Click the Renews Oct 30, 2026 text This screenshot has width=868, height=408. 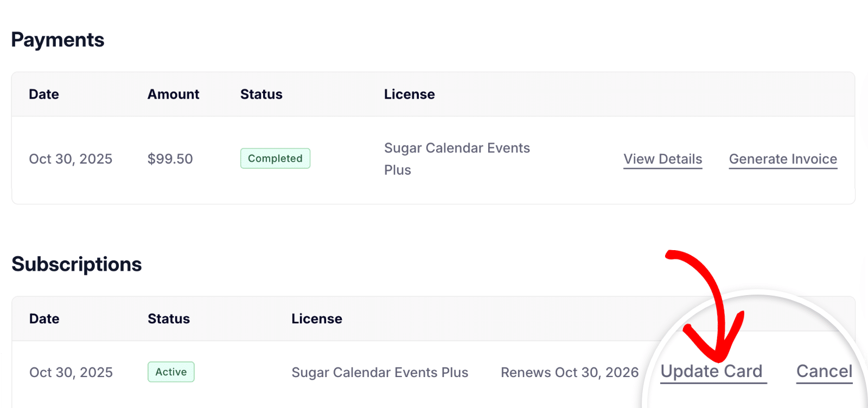click(x=569, y=372)
